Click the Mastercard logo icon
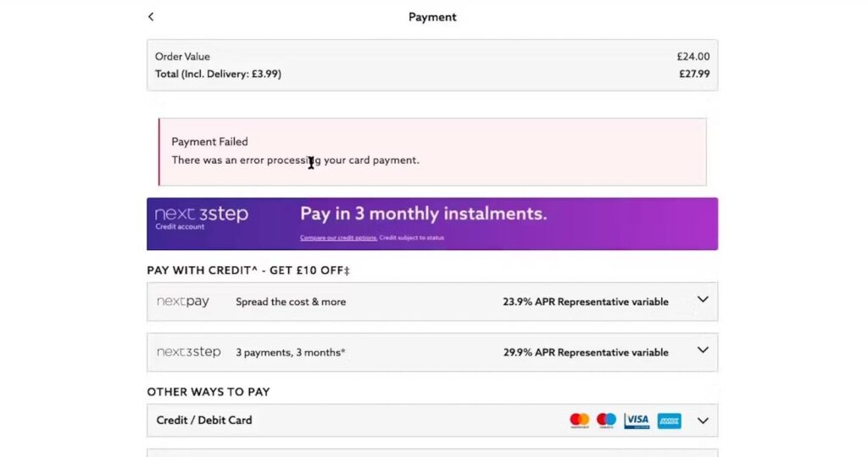Viewport: 868px width, 457px height. pyautogui.click(x=579, y=421)
